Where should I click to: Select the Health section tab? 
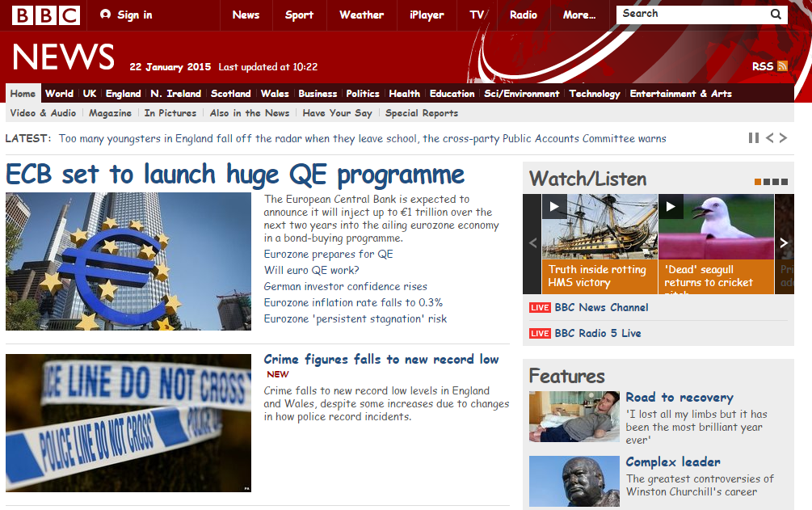click(405, 94)
